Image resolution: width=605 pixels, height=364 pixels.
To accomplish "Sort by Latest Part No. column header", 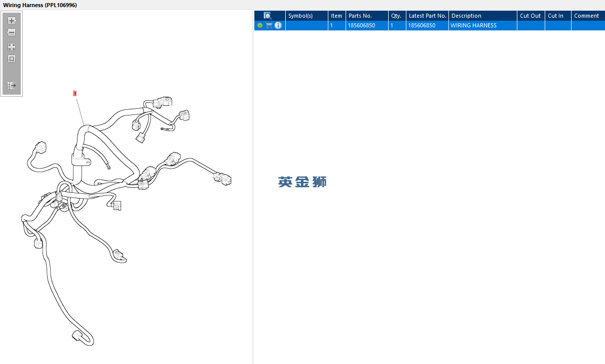I will click(427, 15).
